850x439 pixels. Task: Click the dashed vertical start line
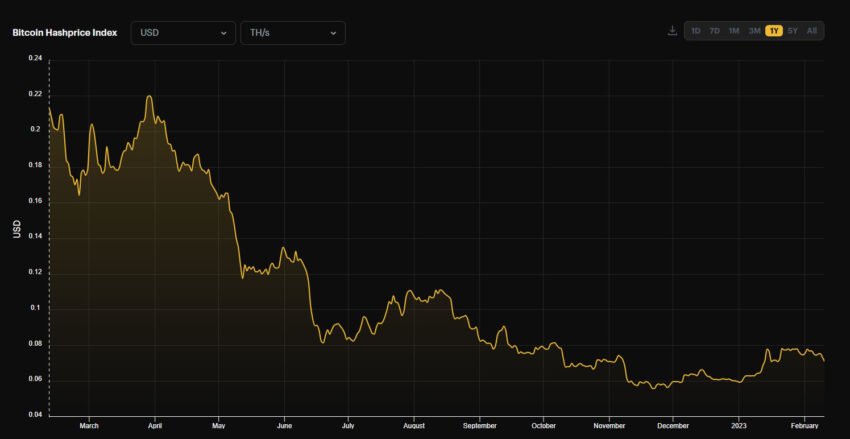point(49,237)
